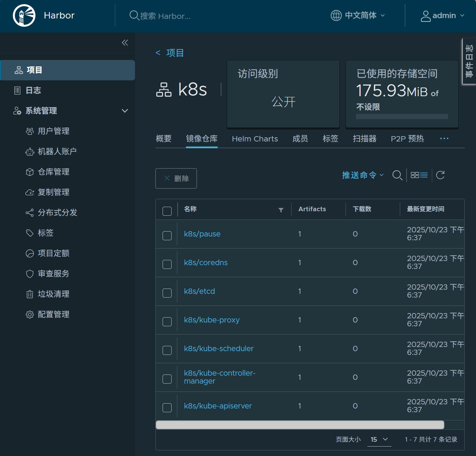Open repository search magnifier in toolbar
Image resolution: width=476 pixels, height=456 pixels.
point(397,175)
